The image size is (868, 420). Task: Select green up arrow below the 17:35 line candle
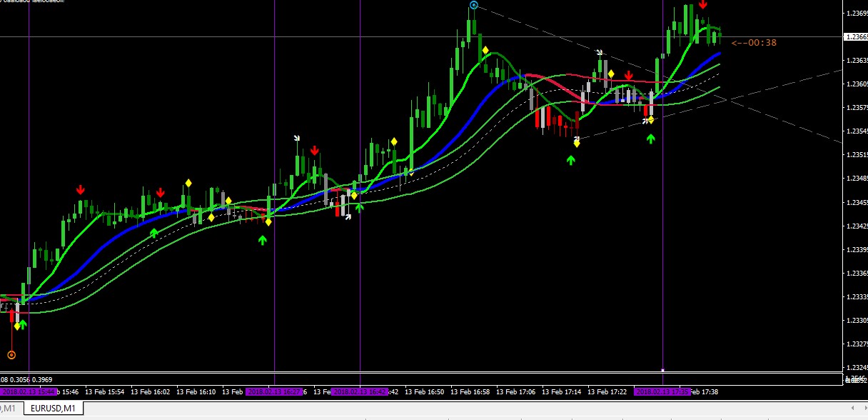[x=650, y=139]
